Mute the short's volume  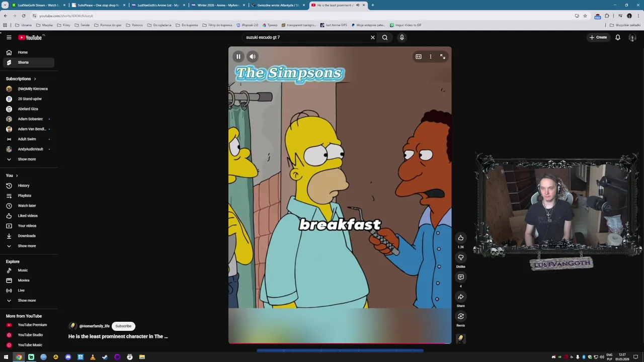click(253, 57)
